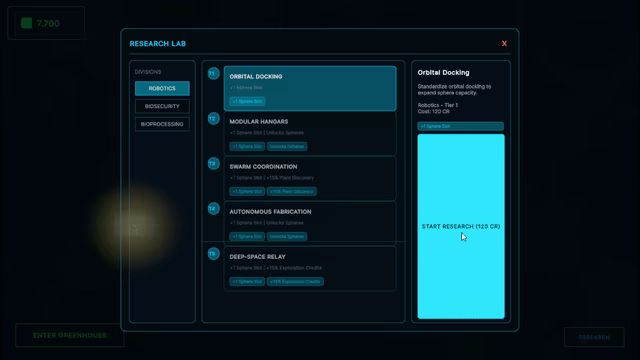Click Unlocks Spheres tag in Modular Hangars card
This screenshot has height=360, width=640.
287,147
